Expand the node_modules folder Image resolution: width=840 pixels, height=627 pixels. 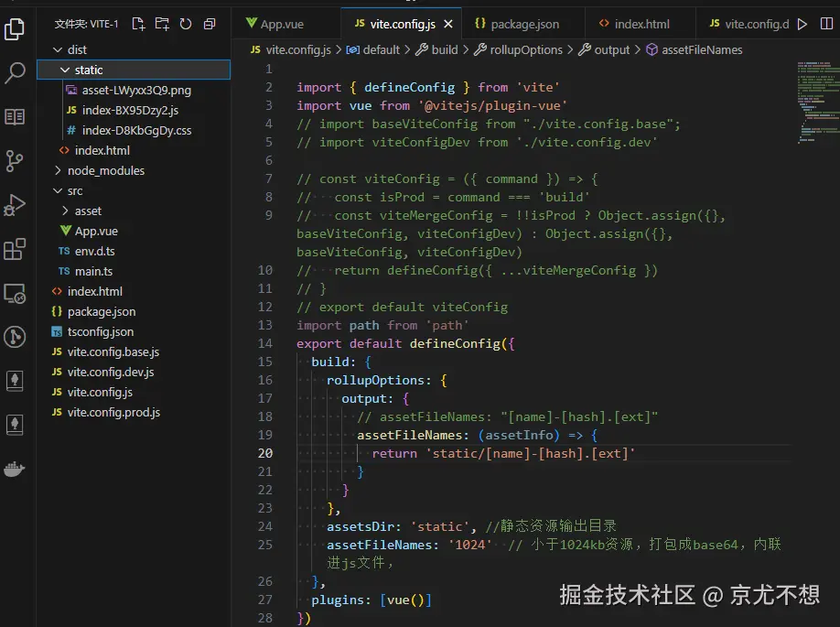click(106, 171)
